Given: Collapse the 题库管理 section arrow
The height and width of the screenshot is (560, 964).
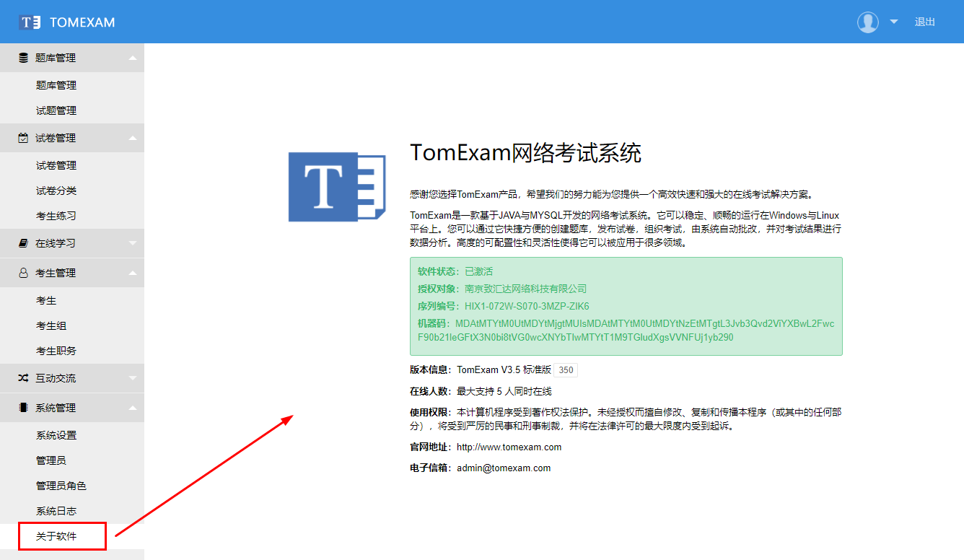Looking at the screenshot, I should click(132, 58).
